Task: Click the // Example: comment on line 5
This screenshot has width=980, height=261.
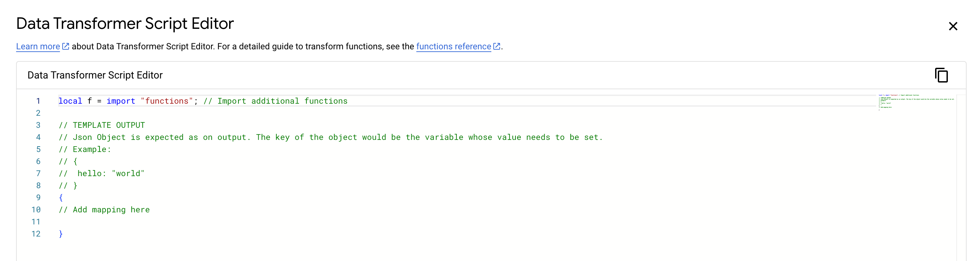Action: tap(84, 149)
